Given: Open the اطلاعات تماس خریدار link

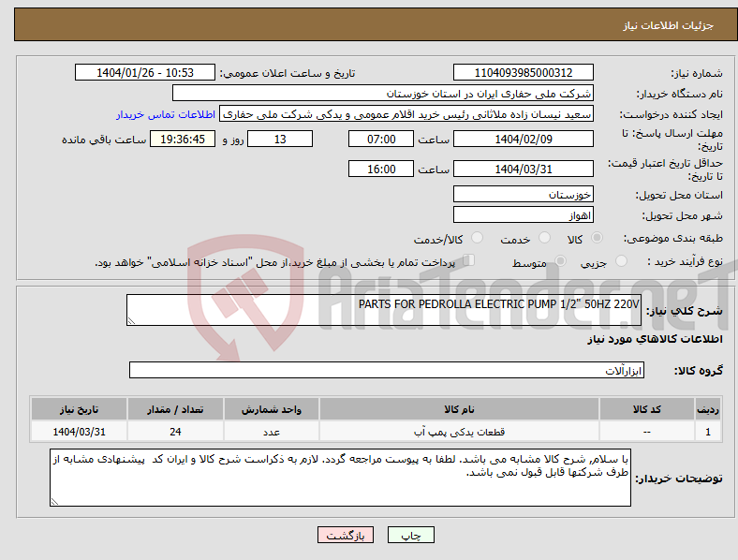Looking at the screenshot, I should click(166, 114).
